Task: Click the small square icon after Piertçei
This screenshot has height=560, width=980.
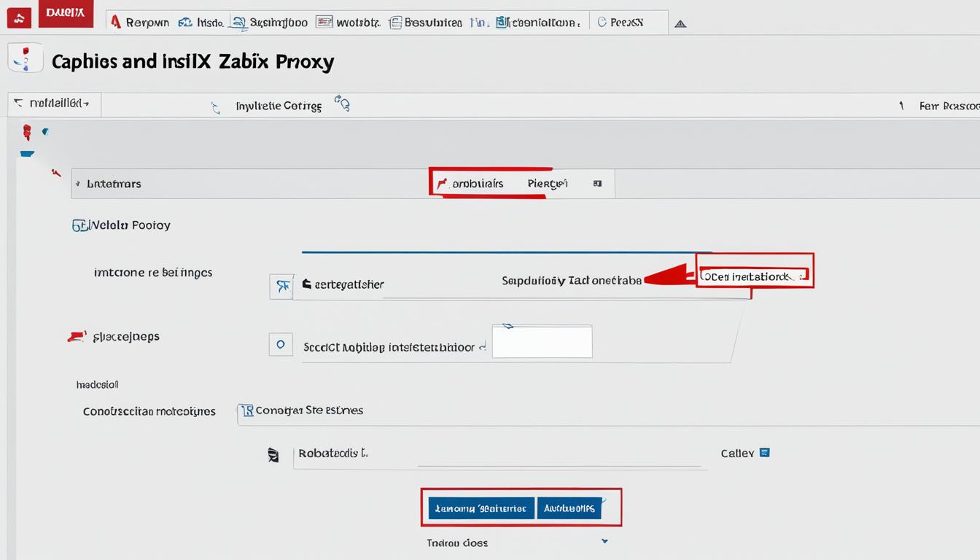Action: [597, 184]
